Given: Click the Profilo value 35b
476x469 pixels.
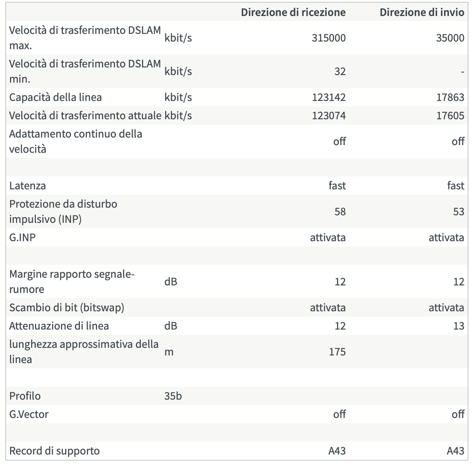Looking at the screenshot, I should tap(173, 396).
